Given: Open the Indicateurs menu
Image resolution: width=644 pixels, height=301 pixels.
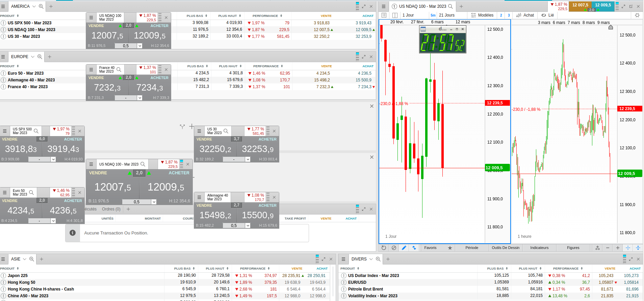Looking at the screenshot, I should click(539, 248).
